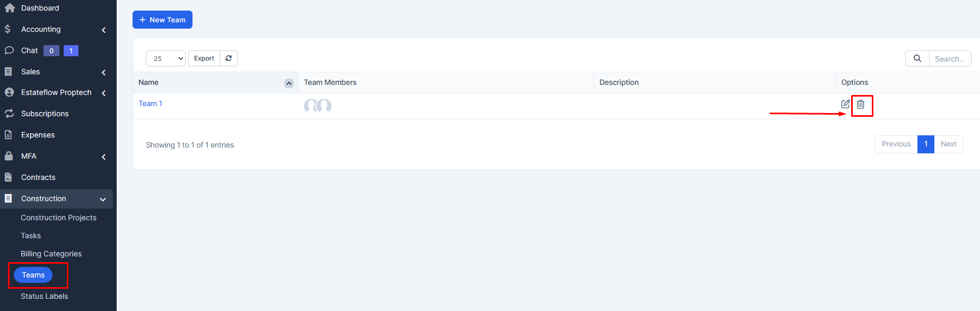Sort table by Name column arrow
The image size is (980, 311).
[x=288, y=83]
